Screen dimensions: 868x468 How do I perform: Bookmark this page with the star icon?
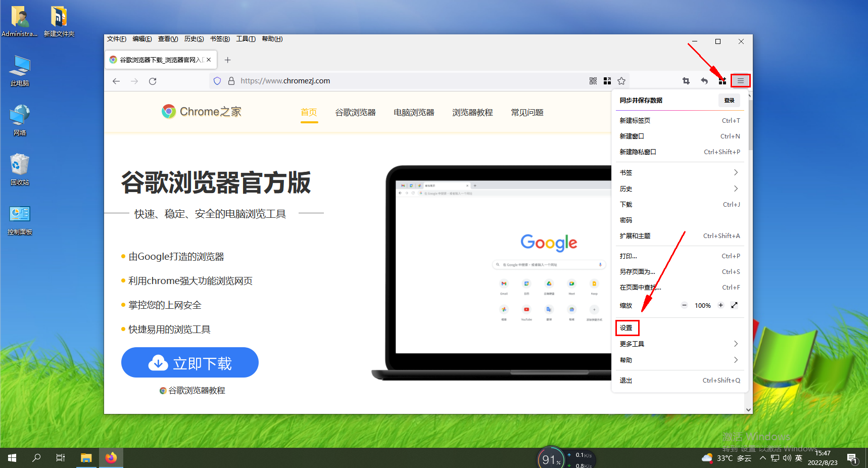click(621, 81)
